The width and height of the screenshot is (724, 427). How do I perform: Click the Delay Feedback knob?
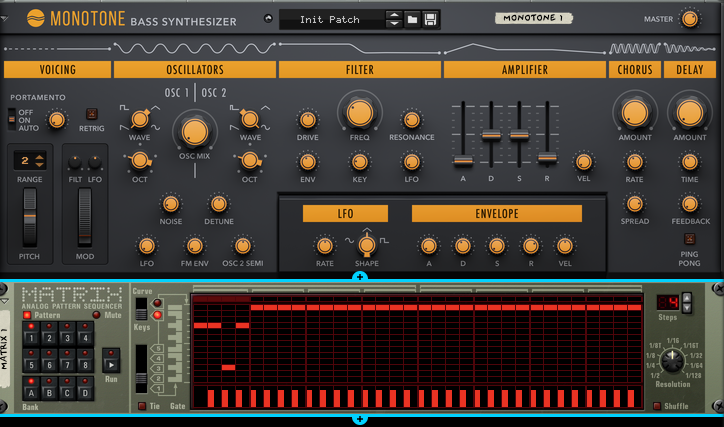pyautogui.click(x=690, y=204)
